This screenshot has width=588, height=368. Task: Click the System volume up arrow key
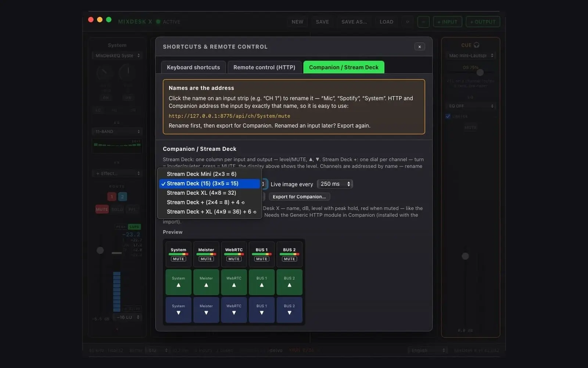coord(178,282)
